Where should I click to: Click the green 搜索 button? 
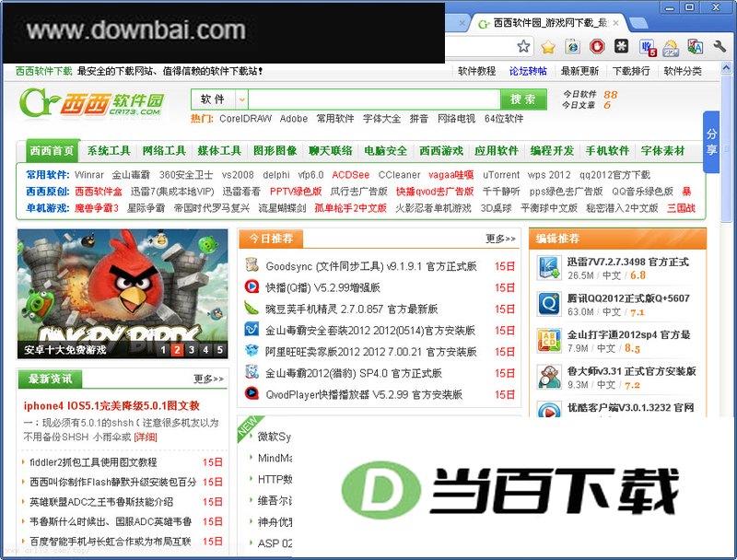click(x=523, y=99)
